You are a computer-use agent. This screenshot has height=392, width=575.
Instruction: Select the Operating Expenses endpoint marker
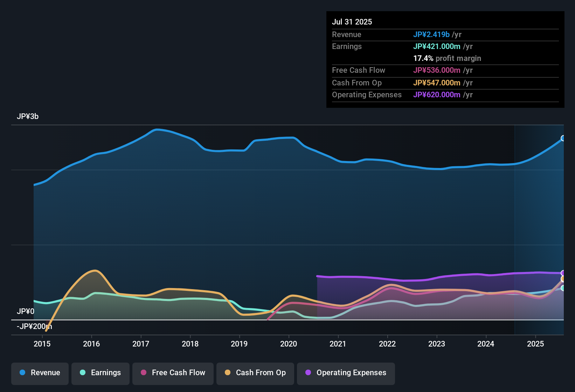[563, 273]
